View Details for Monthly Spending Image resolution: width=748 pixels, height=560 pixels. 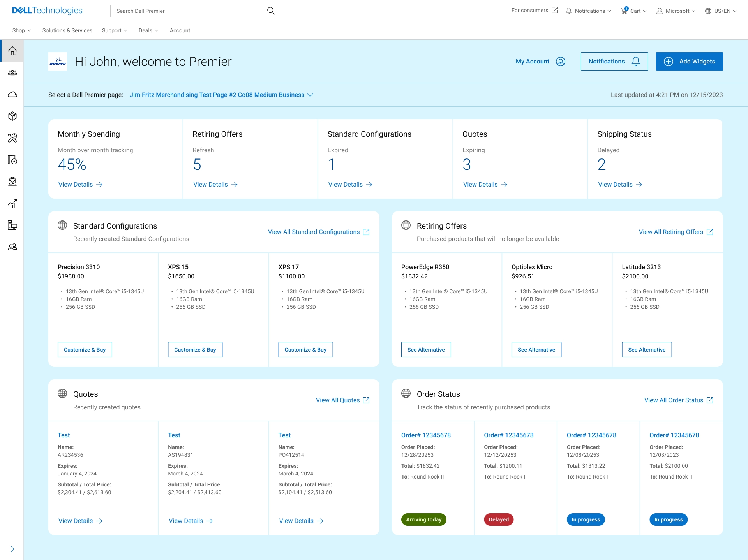(80, 185)
